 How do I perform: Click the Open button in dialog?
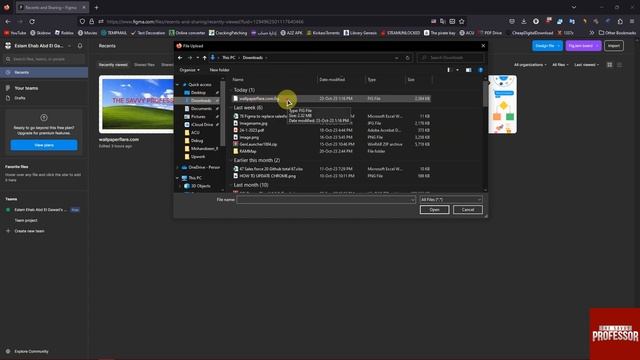click(x=434, y=210)
